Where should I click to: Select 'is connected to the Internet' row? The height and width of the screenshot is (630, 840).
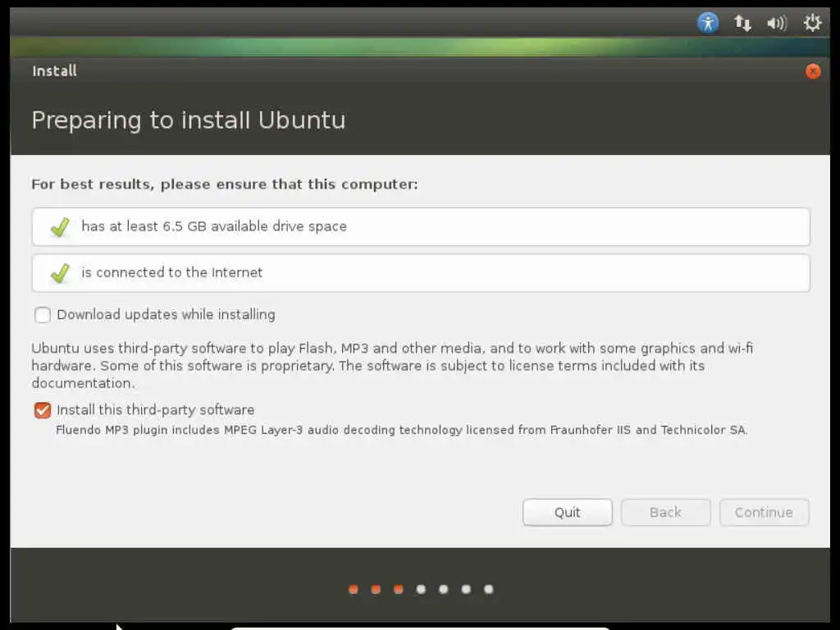coord(421,273)
